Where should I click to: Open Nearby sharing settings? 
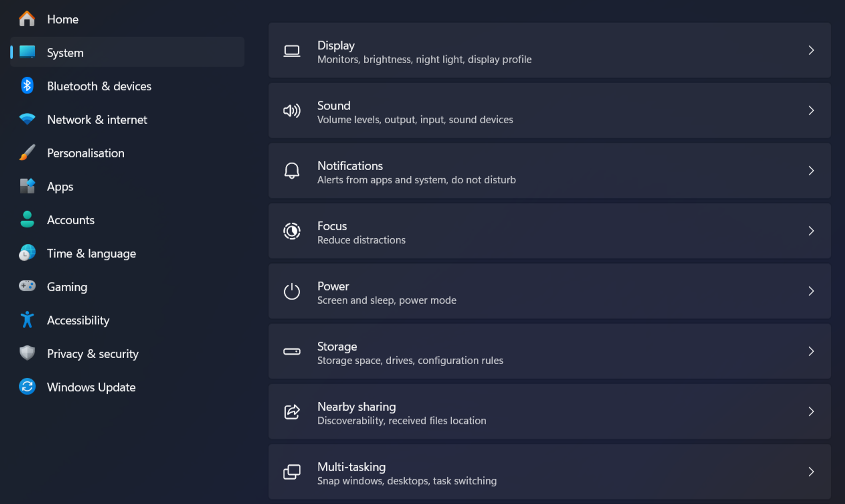coord(549,411)
